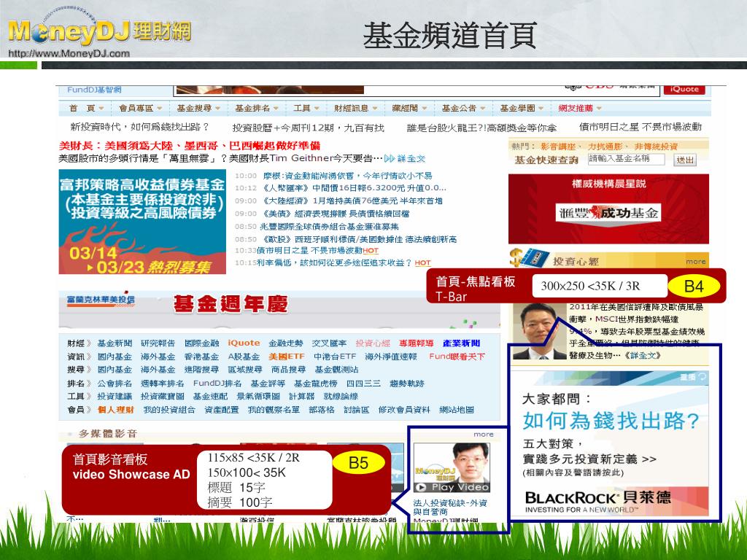Expand the 藏經閣 dropdown arrow
This screenshot has height=560, width=747.
(424, 109)
